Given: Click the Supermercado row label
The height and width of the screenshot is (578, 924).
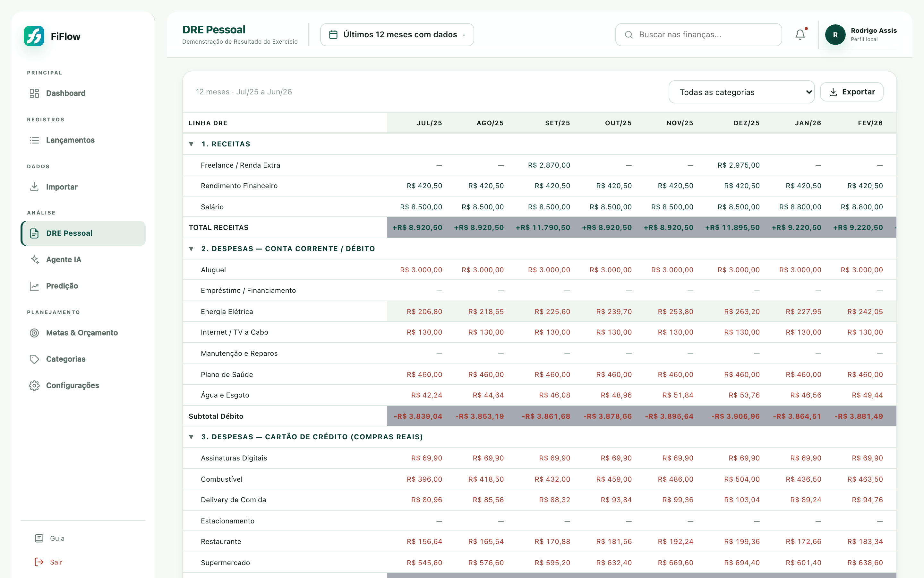Looking at the screenshot, I should pyautogui.click(x=225, y=563).
